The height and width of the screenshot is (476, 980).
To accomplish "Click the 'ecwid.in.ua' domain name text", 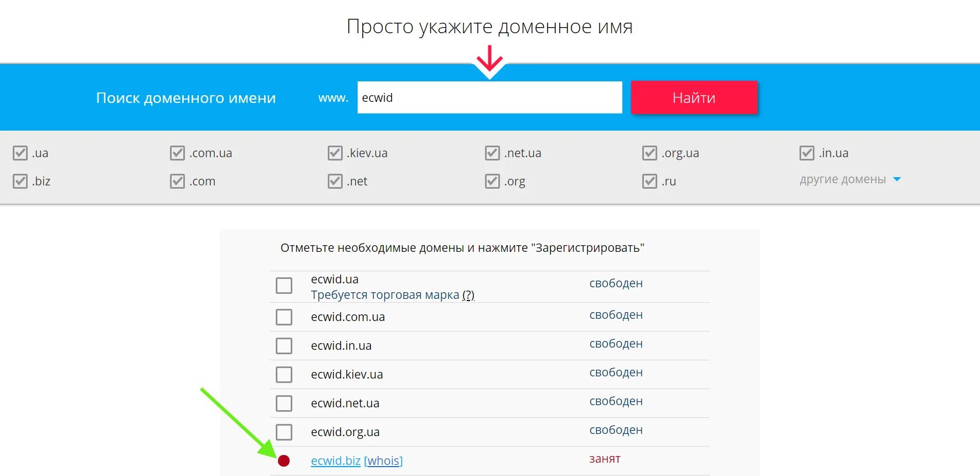I will click(x=341, y=346).
